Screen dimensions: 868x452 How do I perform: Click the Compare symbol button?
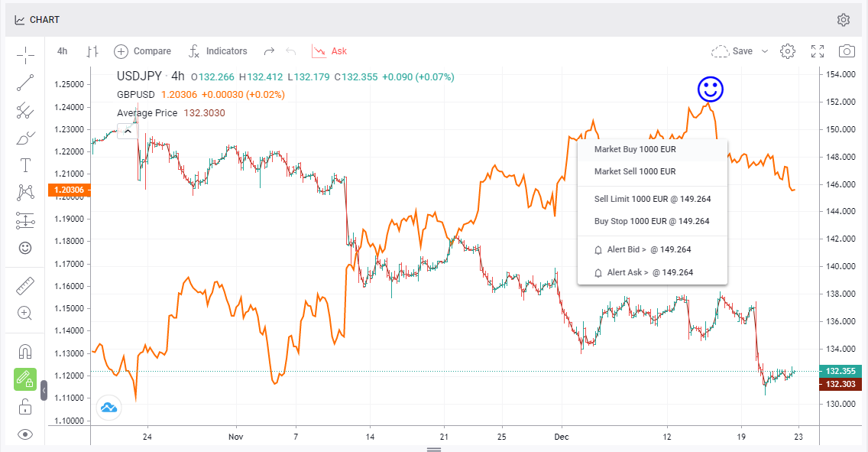[143, 51]
